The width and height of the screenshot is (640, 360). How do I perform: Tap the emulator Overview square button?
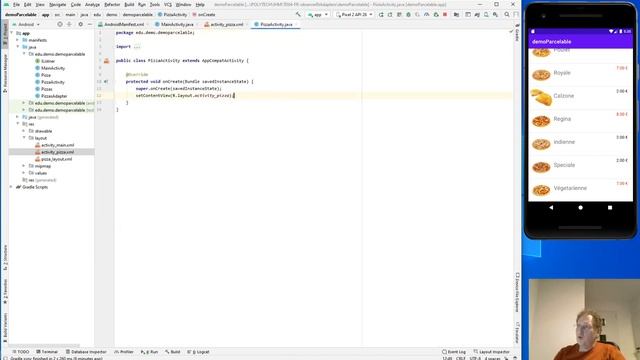point(610,208)
